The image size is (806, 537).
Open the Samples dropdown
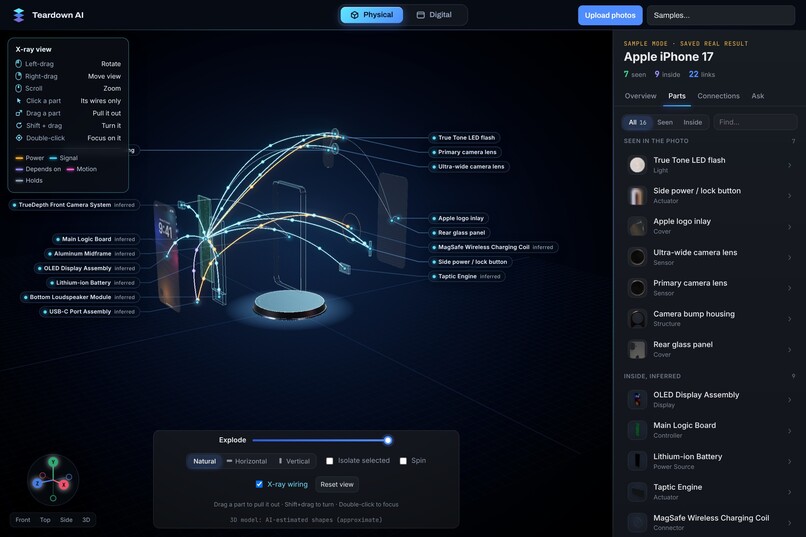[721, 15]
